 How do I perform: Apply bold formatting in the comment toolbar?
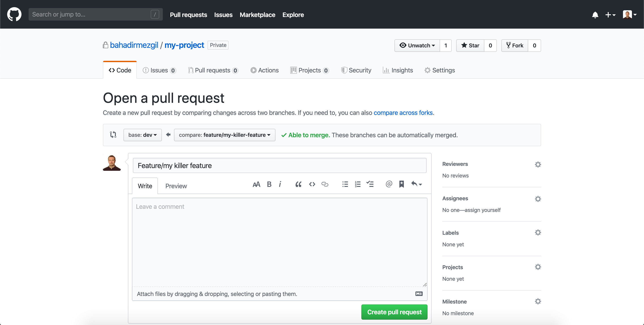(269, 184)
